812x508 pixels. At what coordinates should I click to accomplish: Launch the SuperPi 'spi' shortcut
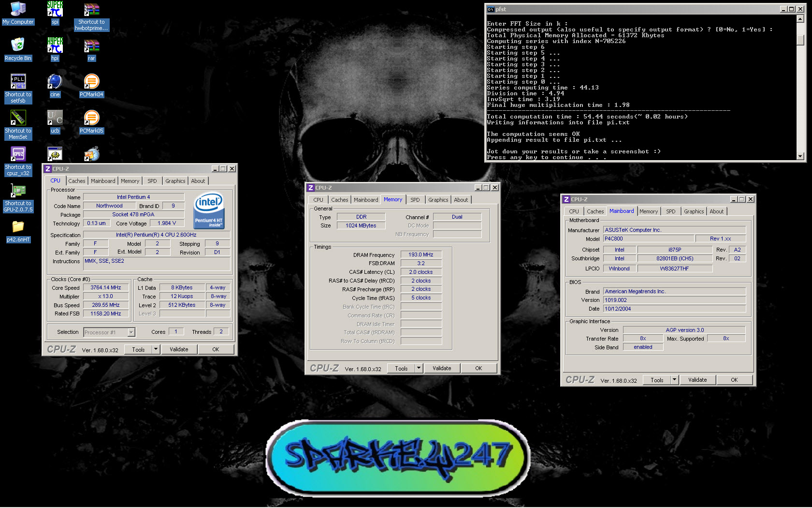coord(55,13)
